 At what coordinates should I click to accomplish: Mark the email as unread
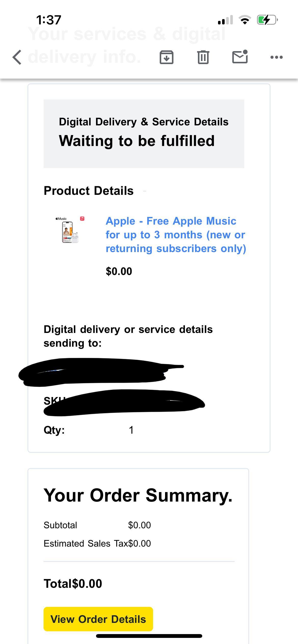click(240, 57)
